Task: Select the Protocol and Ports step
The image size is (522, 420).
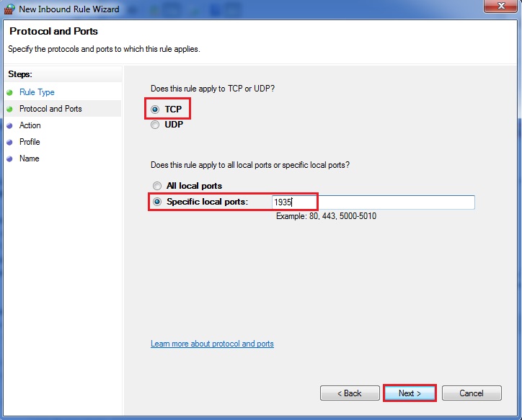Action: pos(50,109)
